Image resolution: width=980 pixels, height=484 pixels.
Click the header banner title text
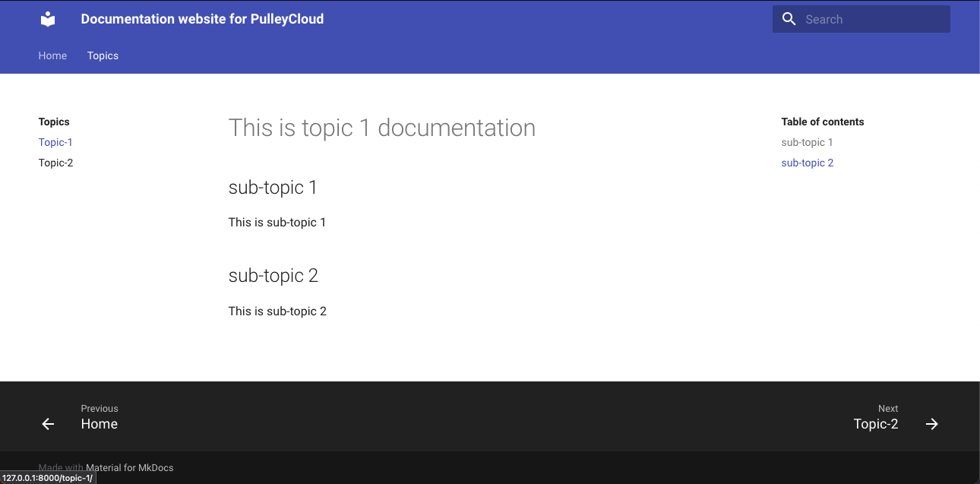click(202, 18)
